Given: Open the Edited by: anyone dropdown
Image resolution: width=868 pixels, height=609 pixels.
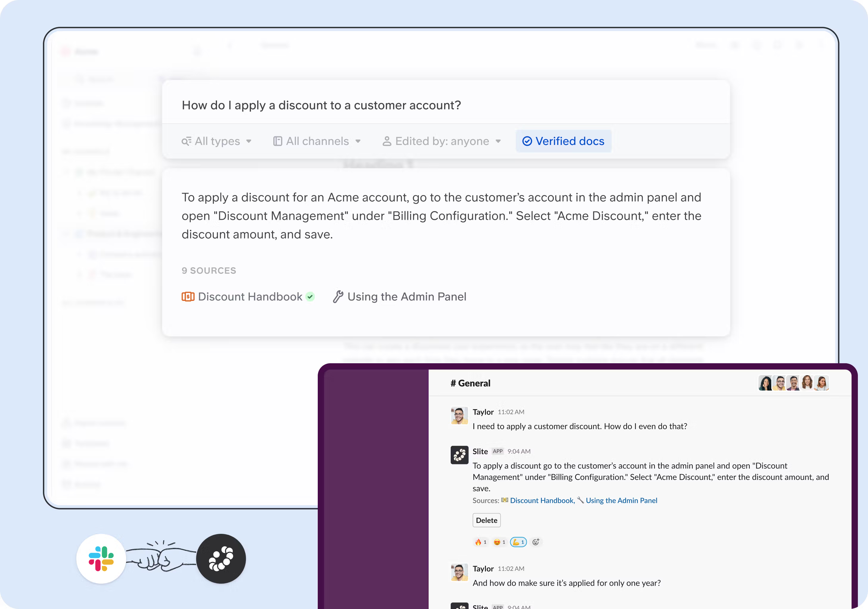Looking at the screenshot, I should tap(441, 141).
